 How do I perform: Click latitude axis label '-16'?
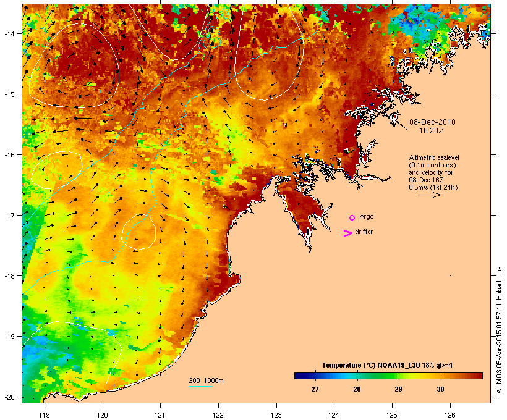point(9,155)
